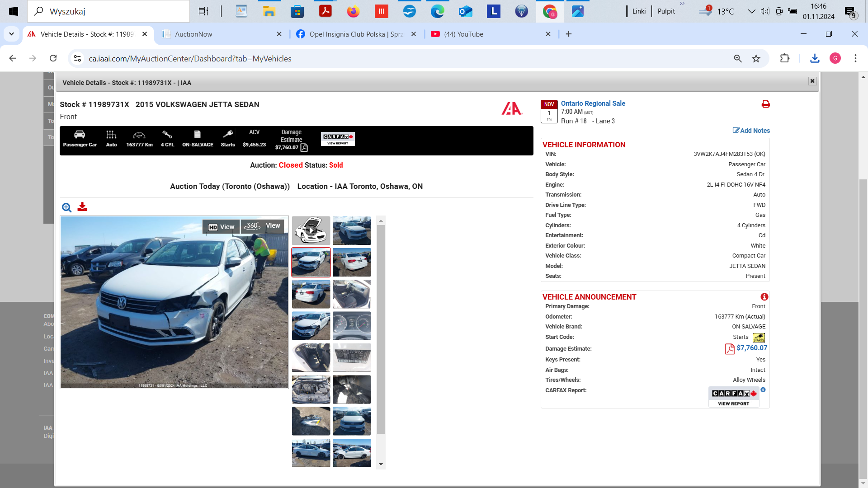Viewport: 868px width, 488px height.
Task: Open Microsoft Edge from the taskbar
Action: point(437,11)
